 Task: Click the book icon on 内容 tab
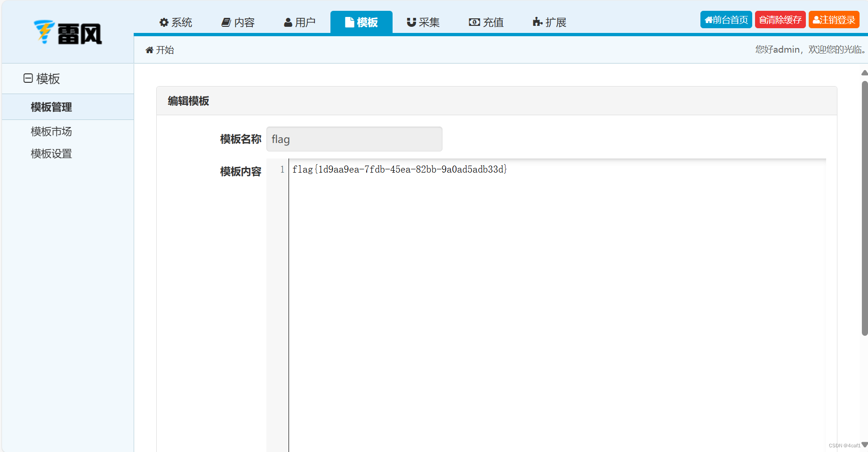point(226,22)
